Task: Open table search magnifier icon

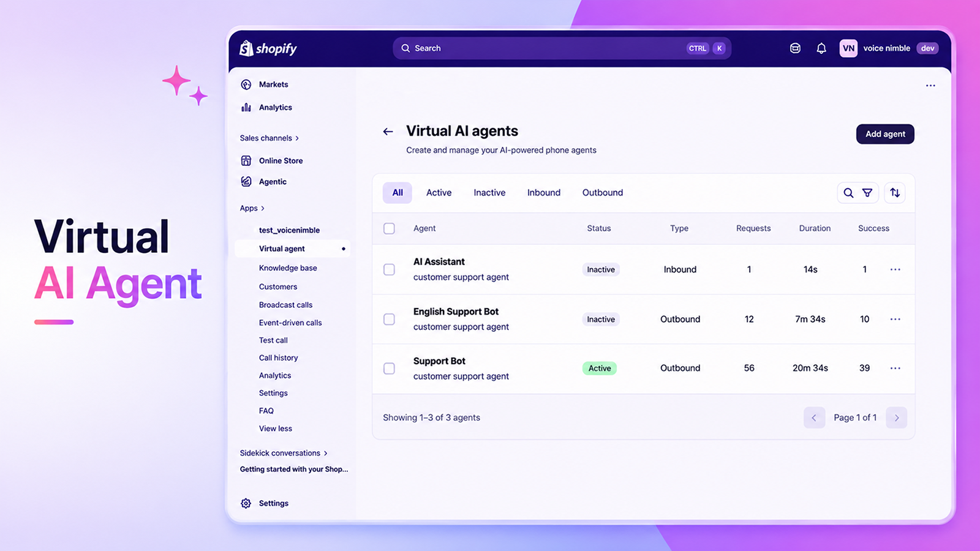Action: click(848, 193)
